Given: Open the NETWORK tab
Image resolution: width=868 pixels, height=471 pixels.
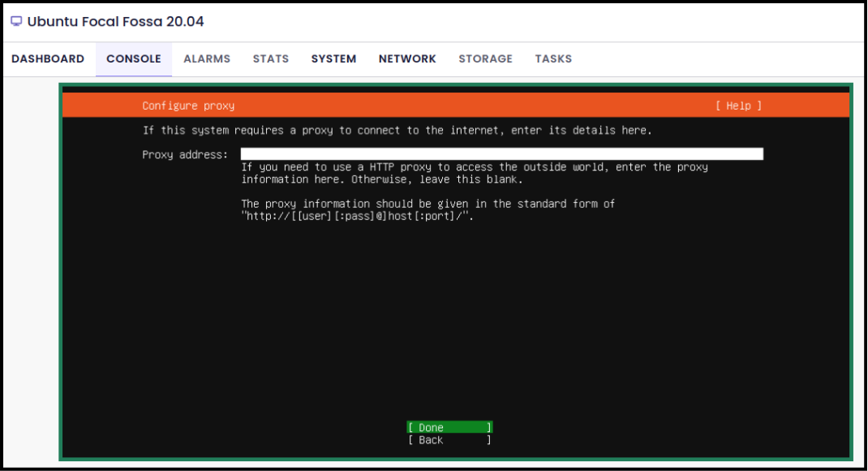Looking at the screenshot, I should tap(407, 58).
